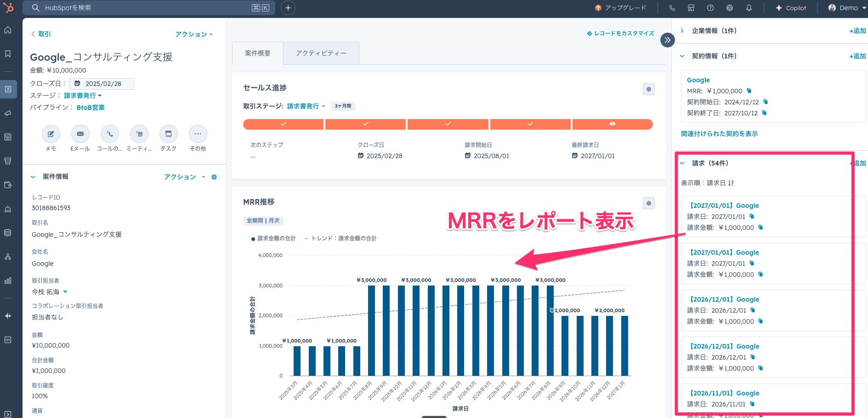The width and height of the screenshot is (868, 418).
Task: Click the 関連付けられた契約を表示 link
Action: click(719, 133)
